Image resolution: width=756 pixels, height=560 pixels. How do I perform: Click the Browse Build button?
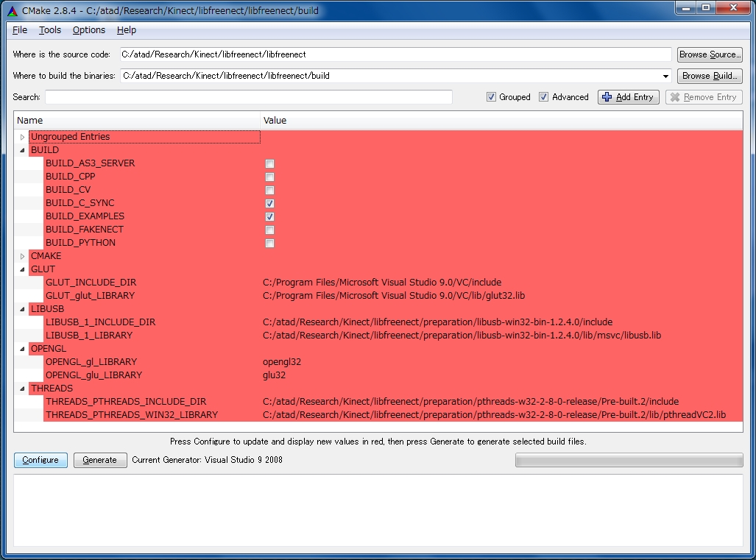(x=710, y=76)
